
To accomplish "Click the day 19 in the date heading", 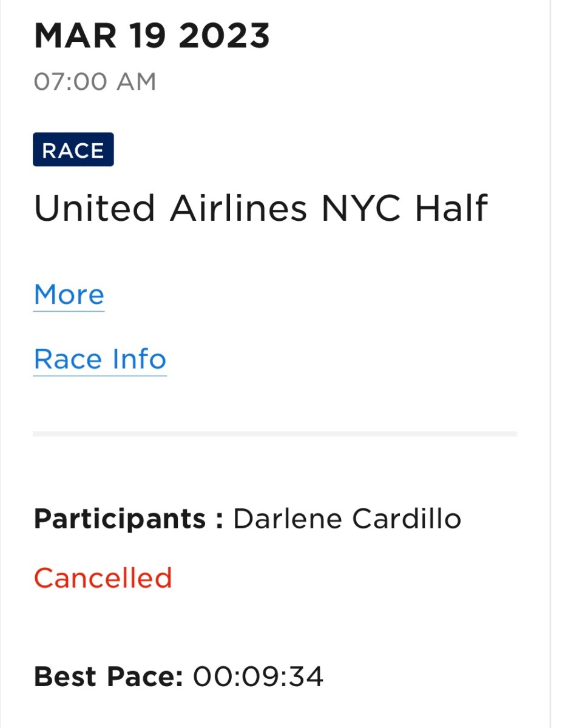I will (147, 36).
